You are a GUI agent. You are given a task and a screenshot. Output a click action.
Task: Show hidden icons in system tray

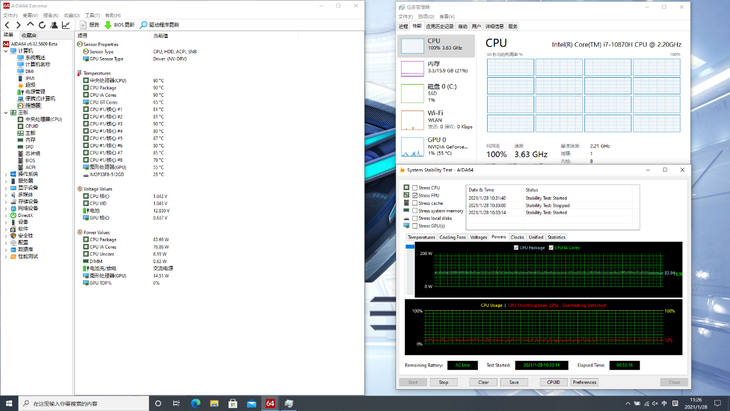coord(628,404)
